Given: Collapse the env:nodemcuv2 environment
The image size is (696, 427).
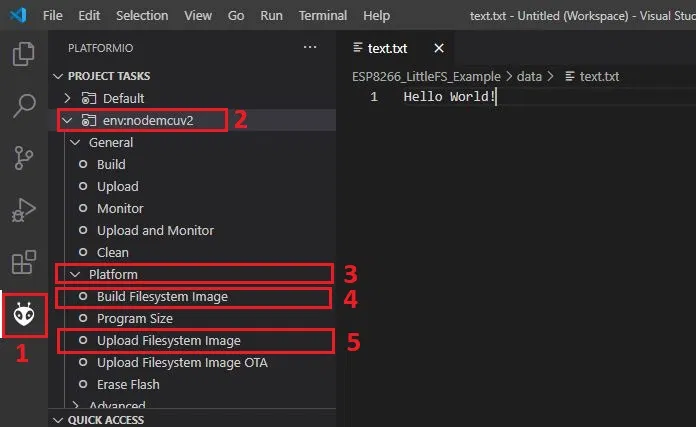Looking at the screenshot, I should tap(67, 120).
